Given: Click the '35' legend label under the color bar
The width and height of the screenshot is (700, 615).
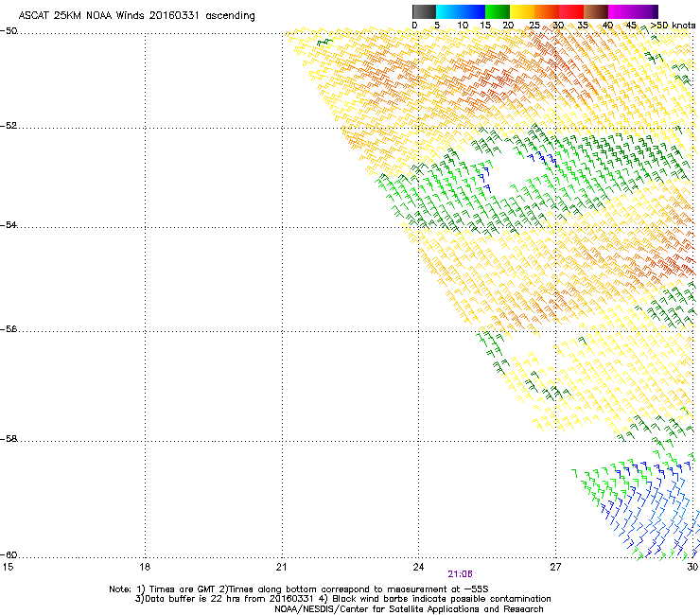Looking at the screenshot, I should pos(583,26).
